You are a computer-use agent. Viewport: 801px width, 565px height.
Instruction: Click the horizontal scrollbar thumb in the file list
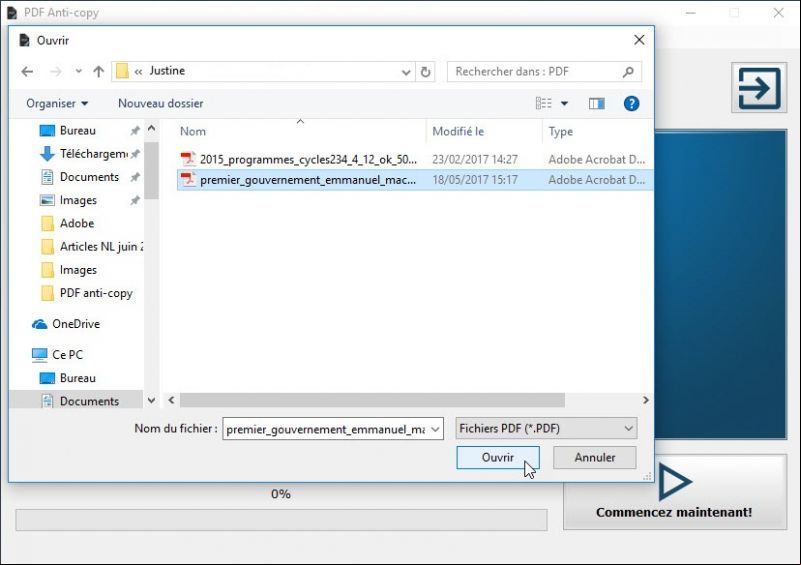[x=372, y=400]
